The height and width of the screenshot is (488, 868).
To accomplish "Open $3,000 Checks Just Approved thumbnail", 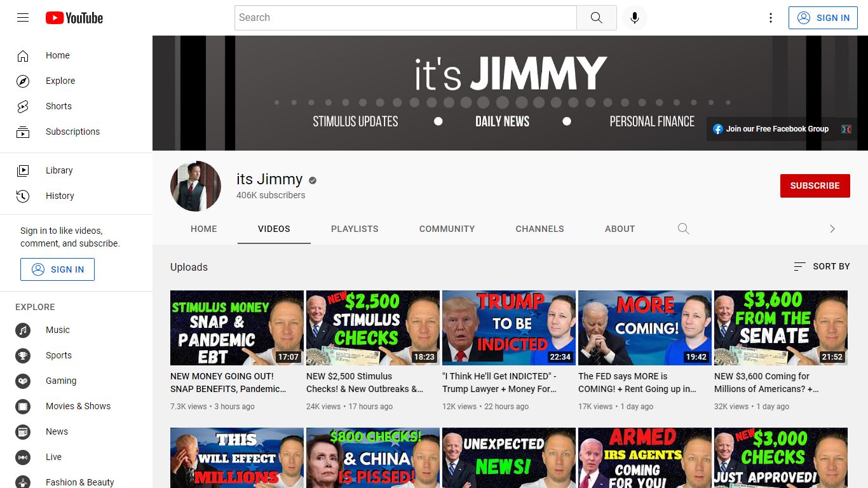I will coord(781,457).
